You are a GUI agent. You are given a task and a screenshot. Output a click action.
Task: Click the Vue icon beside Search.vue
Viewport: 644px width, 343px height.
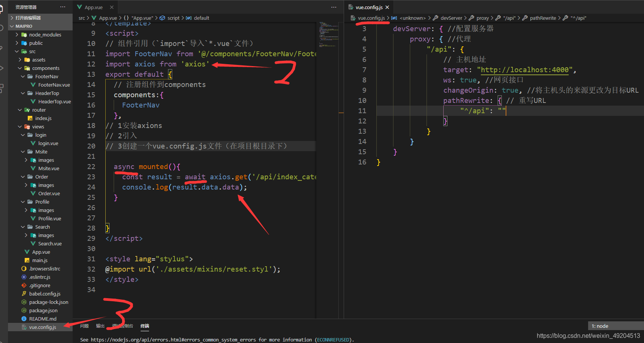[33, 243]
